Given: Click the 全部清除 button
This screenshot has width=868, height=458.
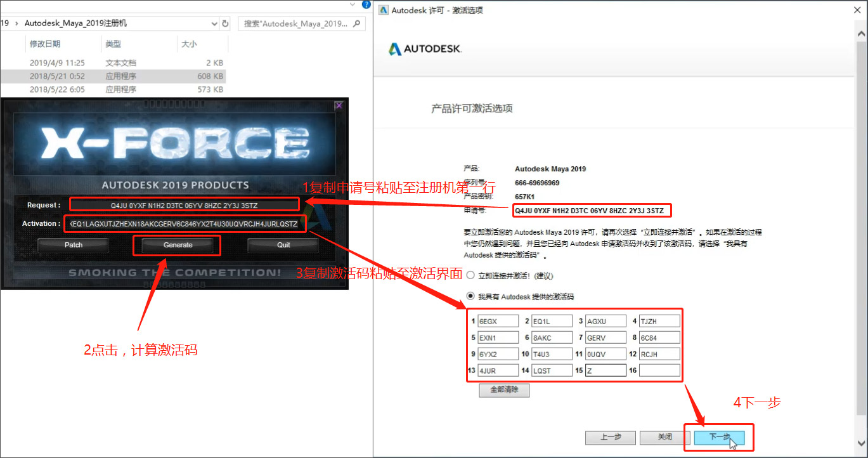Looking at the screenshot, I should pos(504,390).
